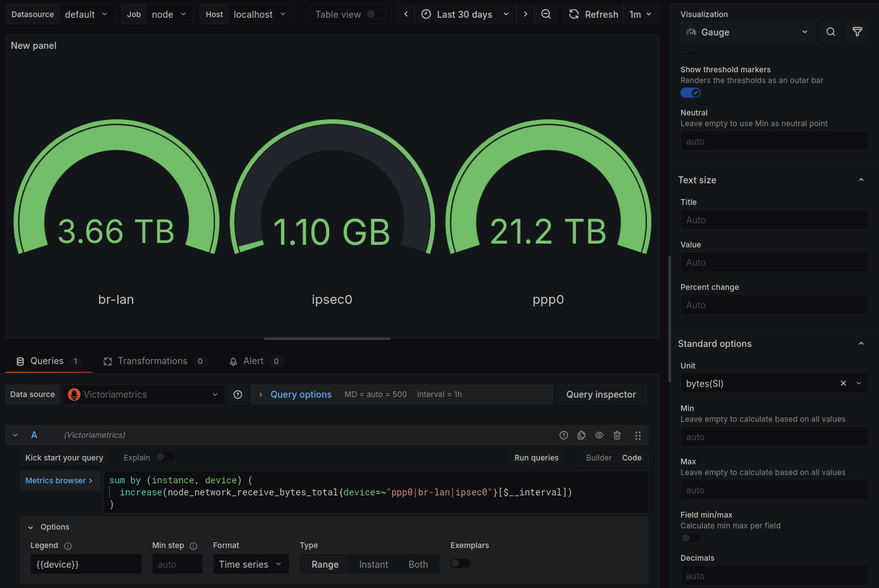Turn on Exemplars toggle
This screenshot has width=879, height=588.
pos(460,563)
